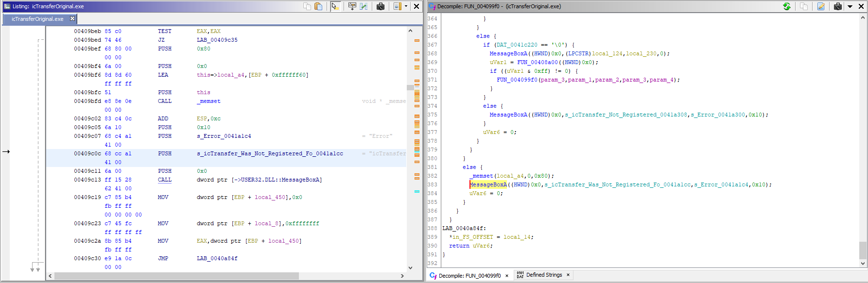Expand the Listing margin options dropdown arrow
868x283 pixels.
(406, 6)
